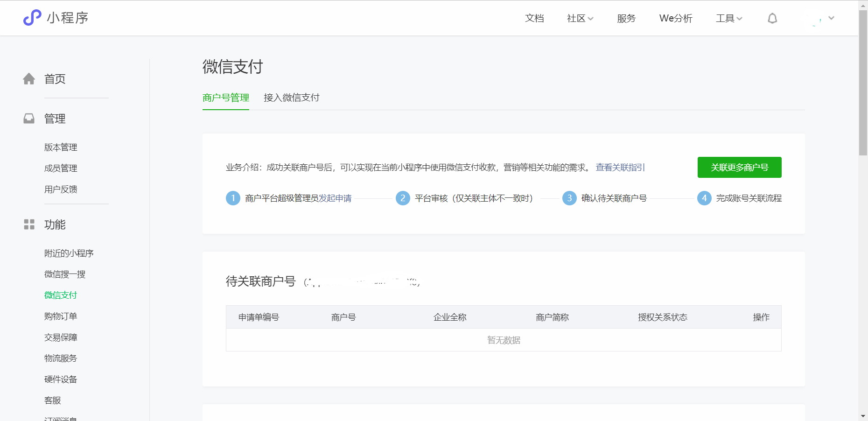The height and width of the screenshot is (421, 868).
Task: Click the 商户简称 column header
Action: coord(552,317)
